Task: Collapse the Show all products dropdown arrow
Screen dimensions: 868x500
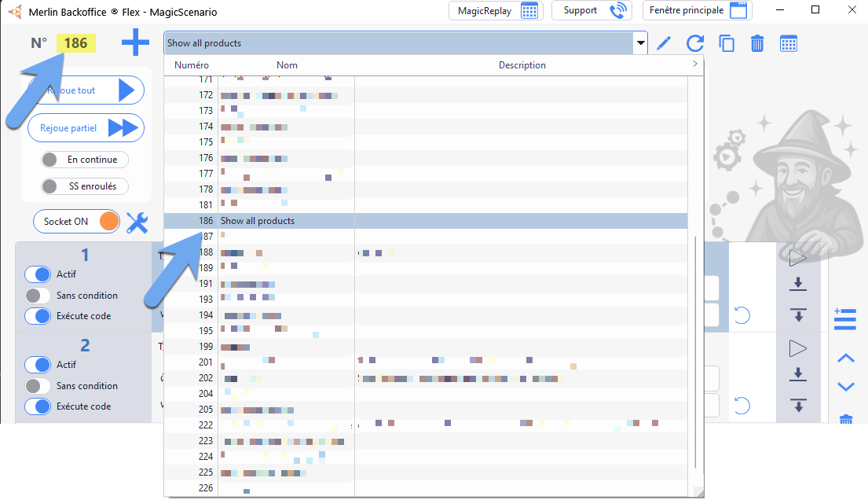Action: (x=641, y=43)
